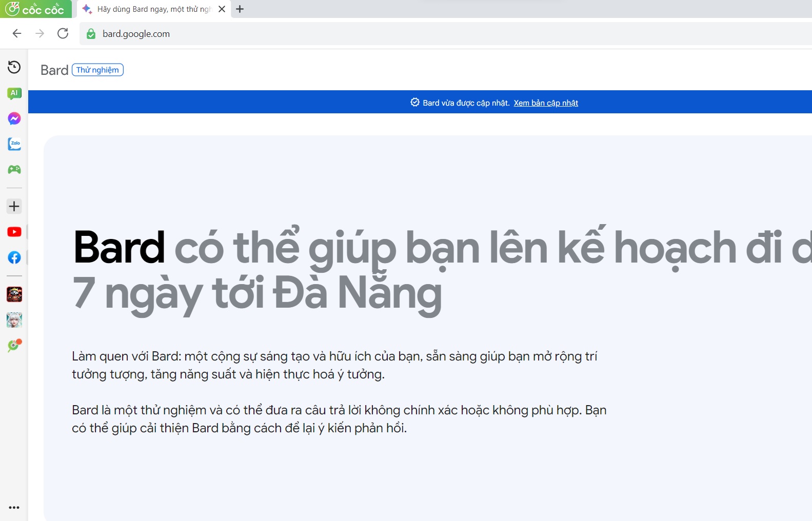Reload the current page

[x=63, y=34]
